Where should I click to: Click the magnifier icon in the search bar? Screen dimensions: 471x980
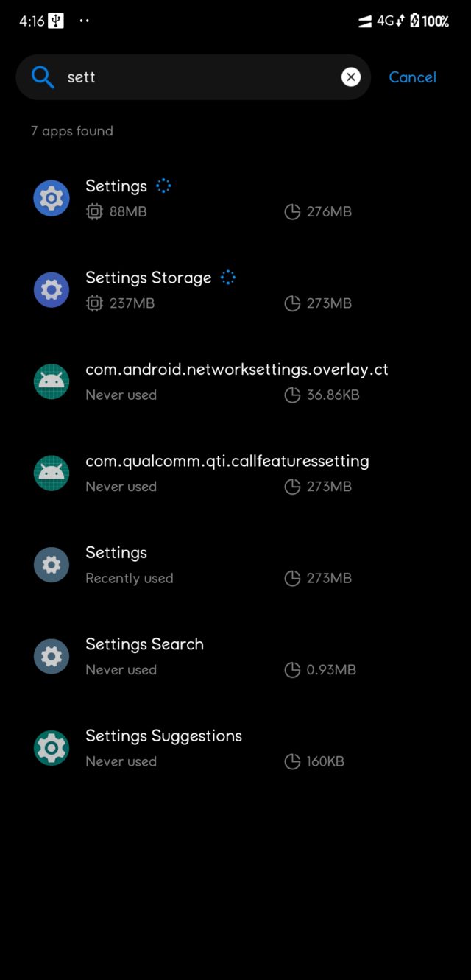42,77
